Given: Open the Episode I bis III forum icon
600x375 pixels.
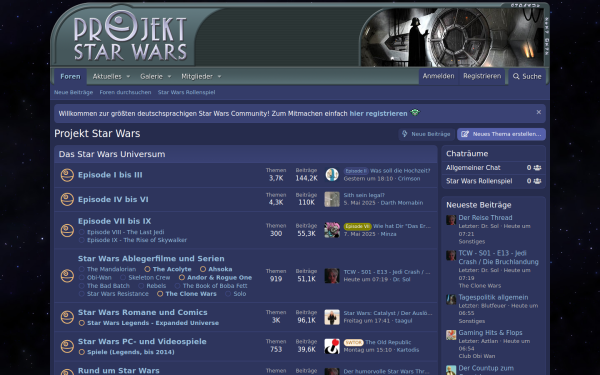Looking at the screenshot, I should pos(67,175).
